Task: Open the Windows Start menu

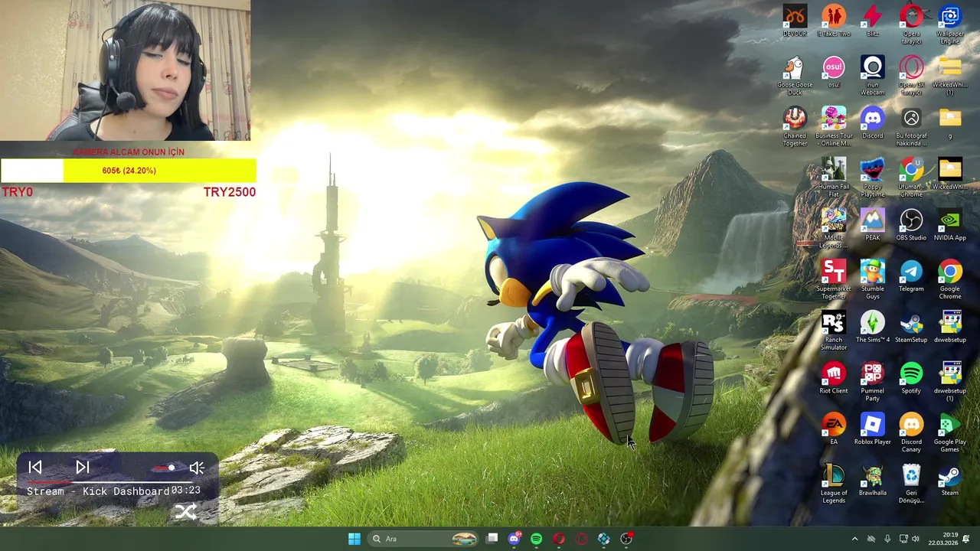Action: click(354, 539)
